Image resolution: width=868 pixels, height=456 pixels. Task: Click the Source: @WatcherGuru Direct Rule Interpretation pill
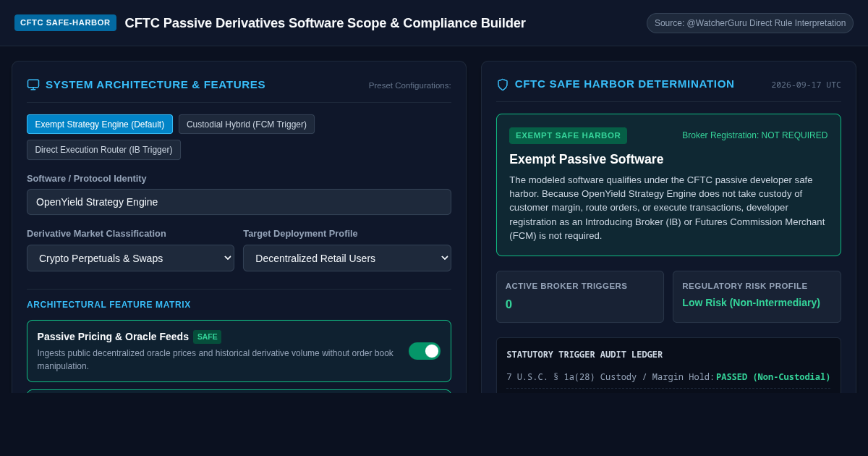750,23
